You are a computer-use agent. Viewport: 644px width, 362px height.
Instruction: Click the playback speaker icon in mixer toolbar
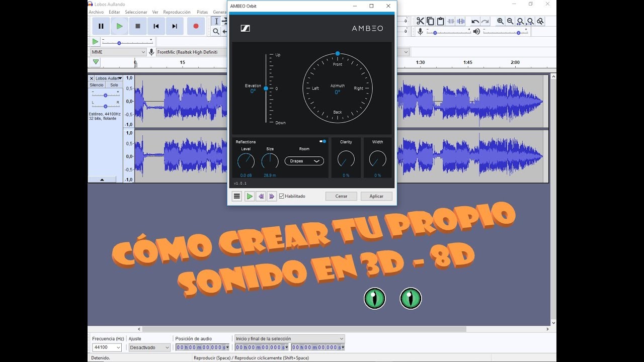(476, 32)
